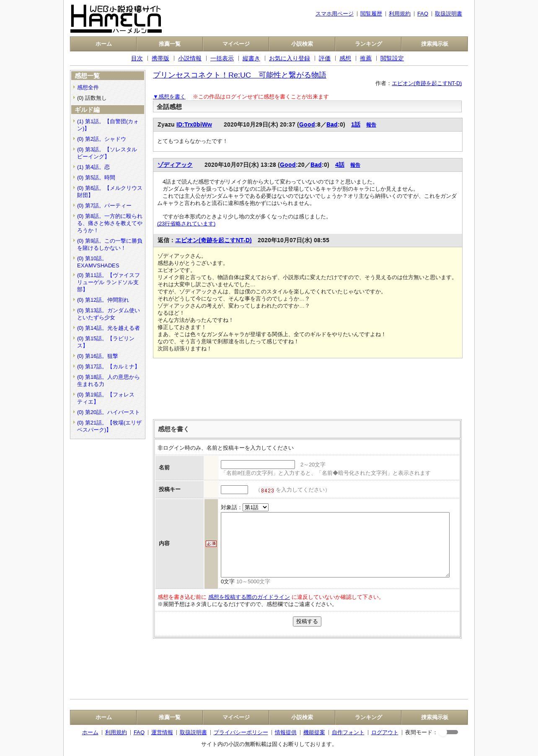
Task: Jump to ▼感想を書く form link
Action: (x=169, y=97)
